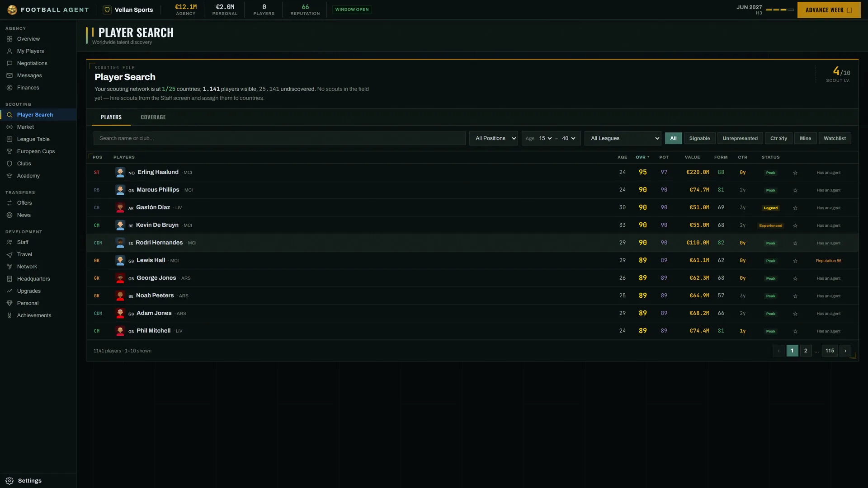
Task: Jump to page 115 of results
Action: 830,351
